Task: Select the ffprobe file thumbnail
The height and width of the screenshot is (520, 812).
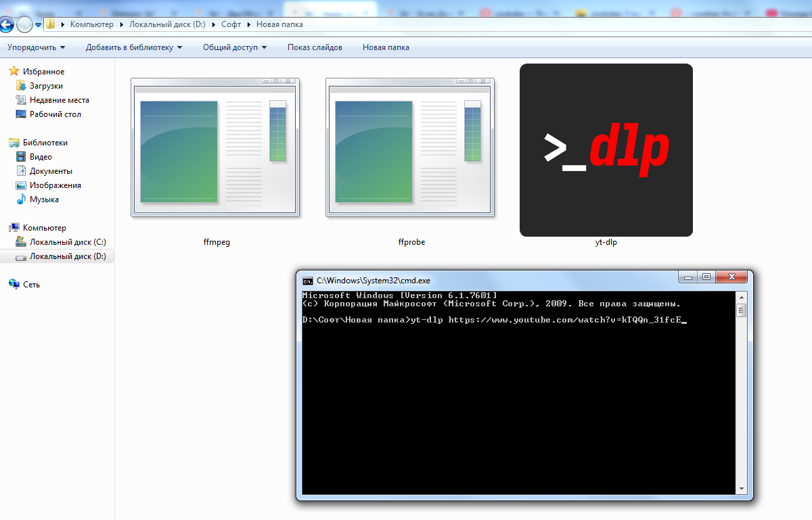Action: click(x=410, y=147)
